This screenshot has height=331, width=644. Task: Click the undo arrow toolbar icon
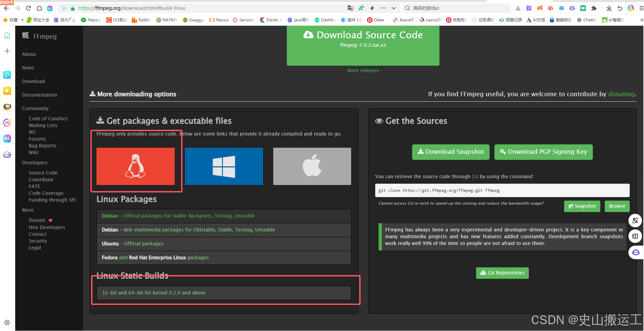pos(620,8)
